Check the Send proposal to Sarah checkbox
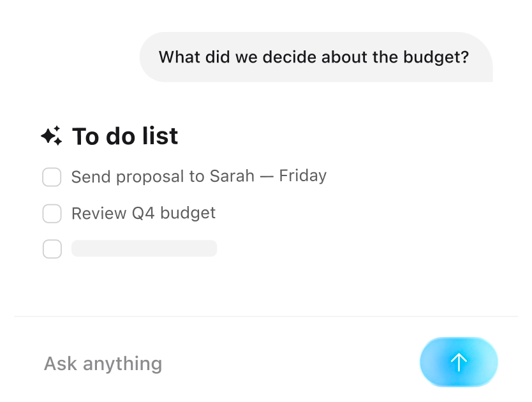This screenshot has height=402, width=532. [52, 177]
